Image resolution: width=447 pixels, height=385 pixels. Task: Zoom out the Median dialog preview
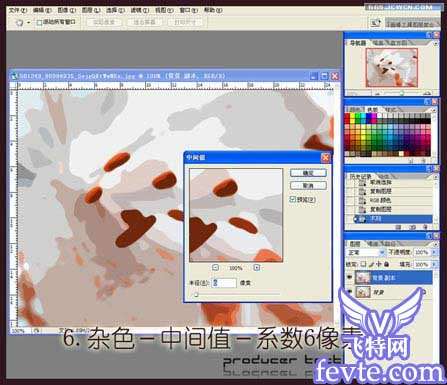216,268
